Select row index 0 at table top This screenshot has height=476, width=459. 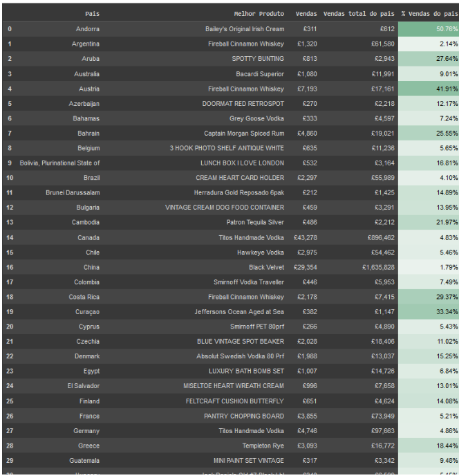(10, 29)
